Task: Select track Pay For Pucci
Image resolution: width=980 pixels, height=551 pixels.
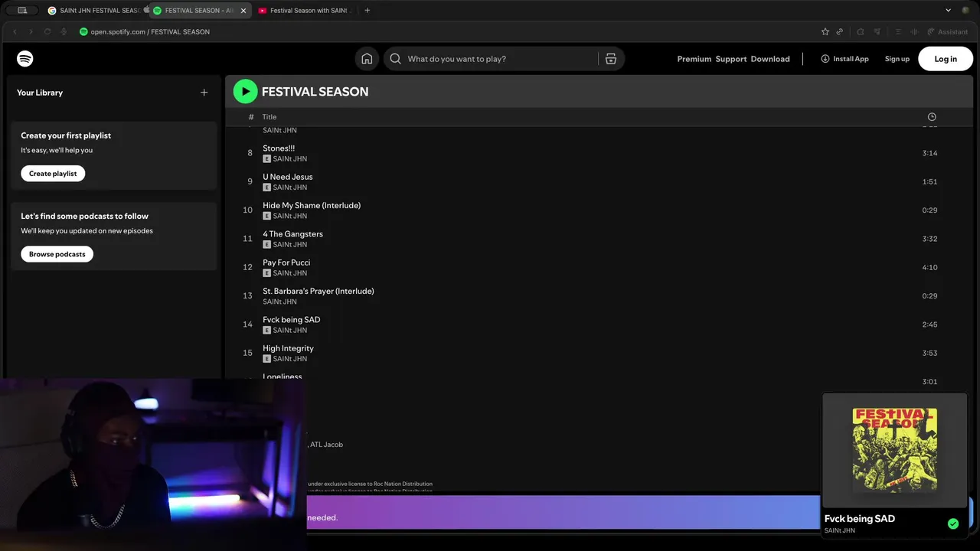Action: pos(286,262)
